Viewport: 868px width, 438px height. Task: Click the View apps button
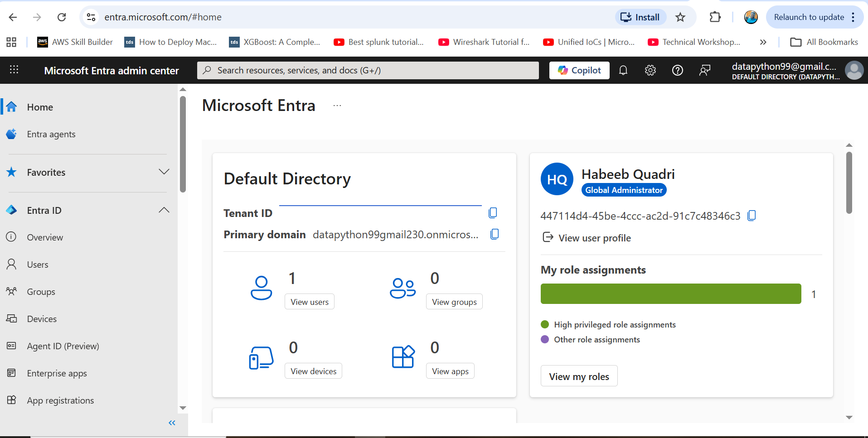pos(450,371)
